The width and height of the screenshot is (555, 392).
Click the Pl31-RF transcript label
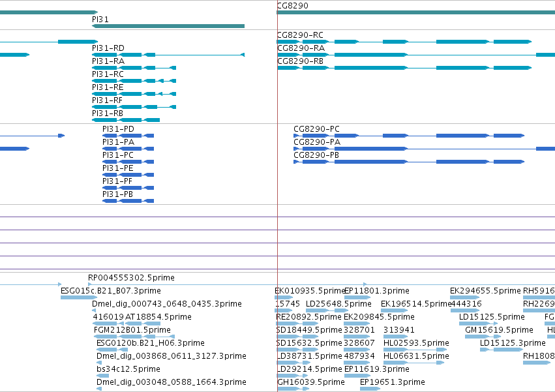coord(107,100)
